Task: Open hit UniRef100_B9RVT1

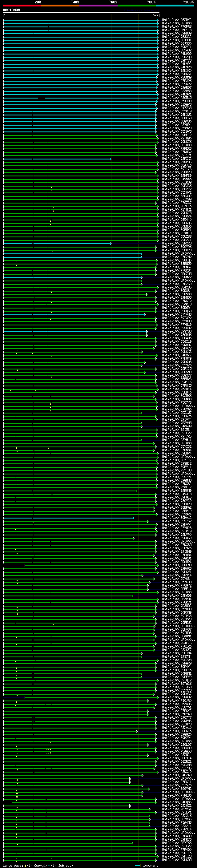Action: (x=177, y=47)
